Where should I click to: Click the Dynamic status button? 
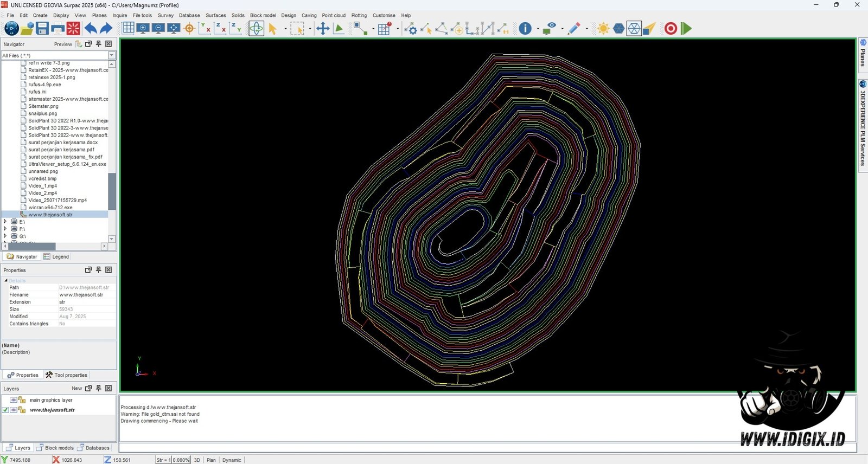[232, 460]
